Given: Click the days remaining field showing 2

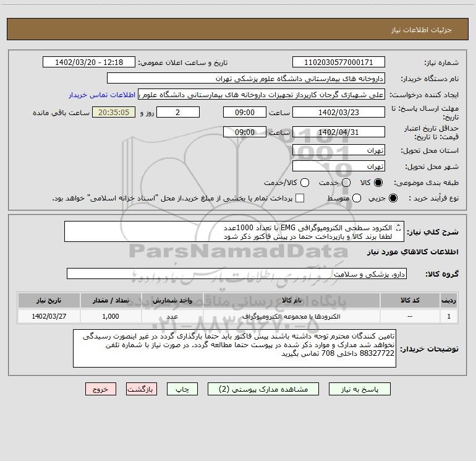Looking at the screenshot, I should [178, 112].
